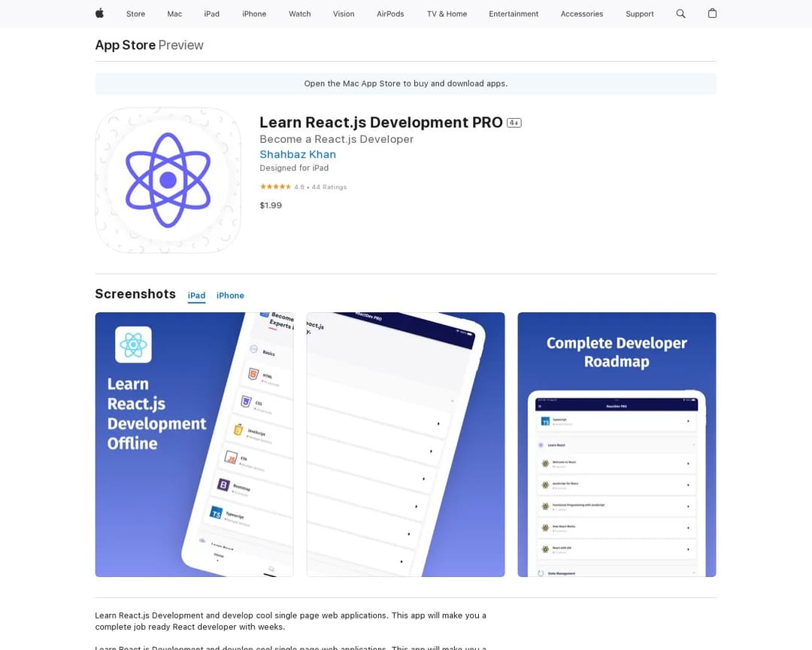
Task: Click the $1.99 price text
Action: click(x=271, y=205)
